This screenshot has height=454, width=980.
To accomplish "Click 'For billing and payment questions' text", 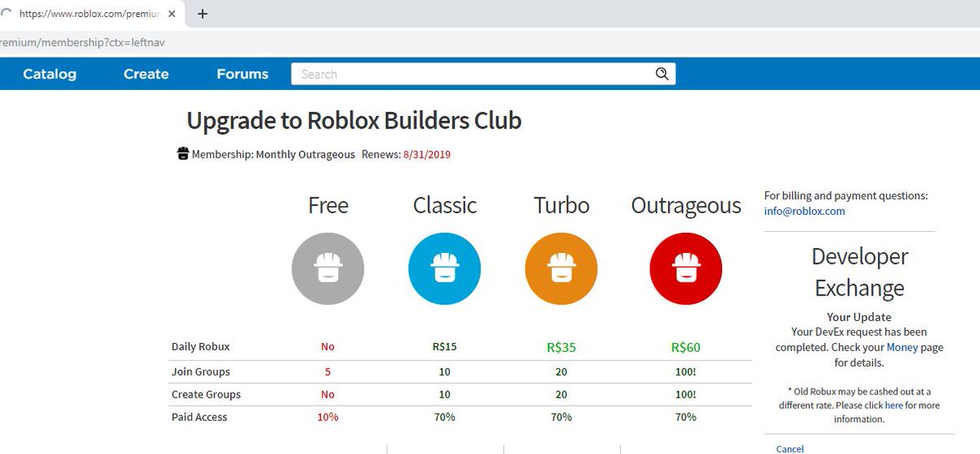I will (846, 196).
